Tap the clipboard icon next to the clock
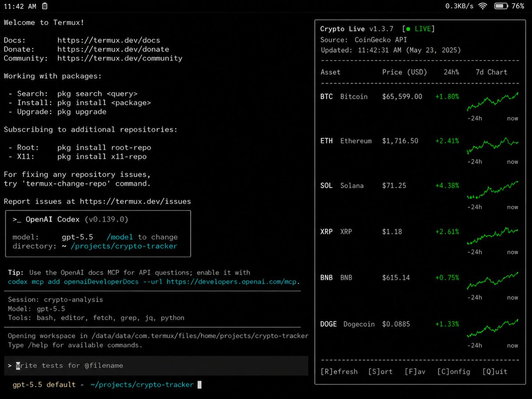 pos(44,6)
